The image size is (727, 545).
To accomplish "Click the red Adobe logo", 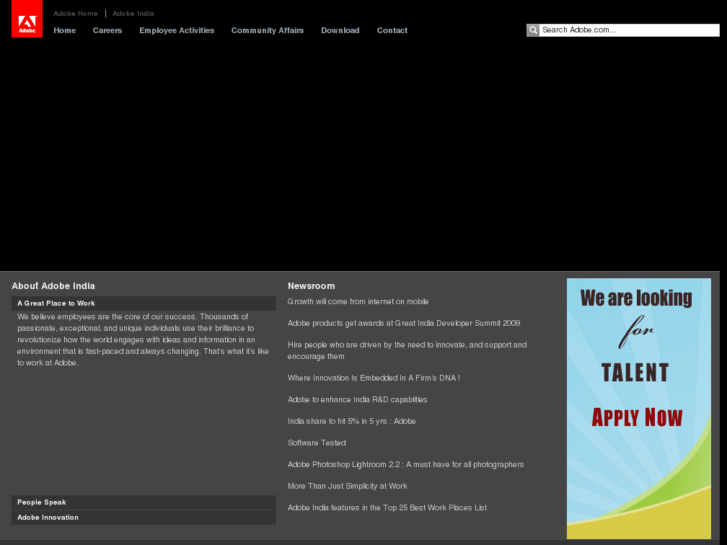I will tap(27, 19).
